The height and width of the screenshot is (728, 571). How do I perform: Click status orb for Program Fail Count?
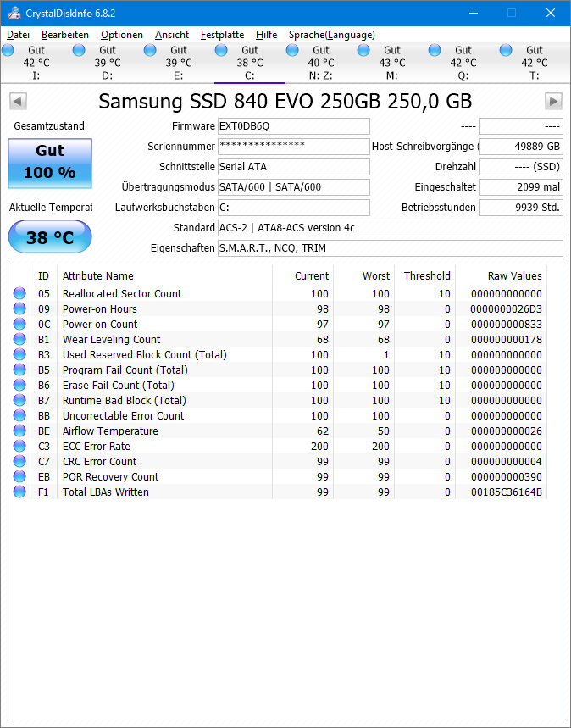(x=19, y=370)
